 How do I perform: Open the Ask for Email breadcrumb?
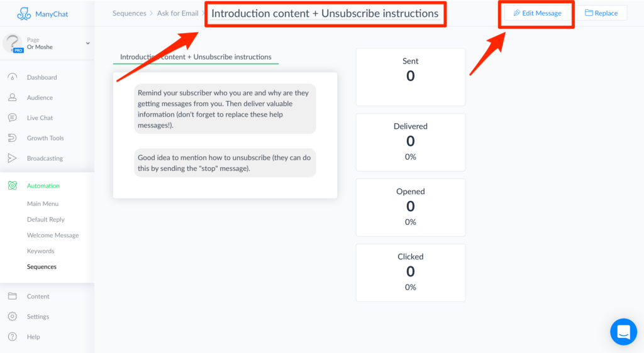177,13
